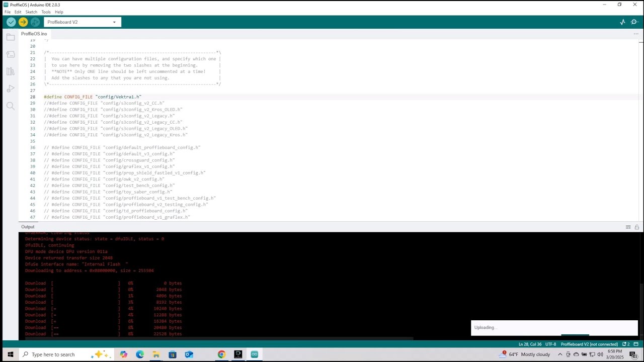Viewport: 644px width, 362px height.
Task: Open the Sketchbook folder panel
Action: pos(11,37)
